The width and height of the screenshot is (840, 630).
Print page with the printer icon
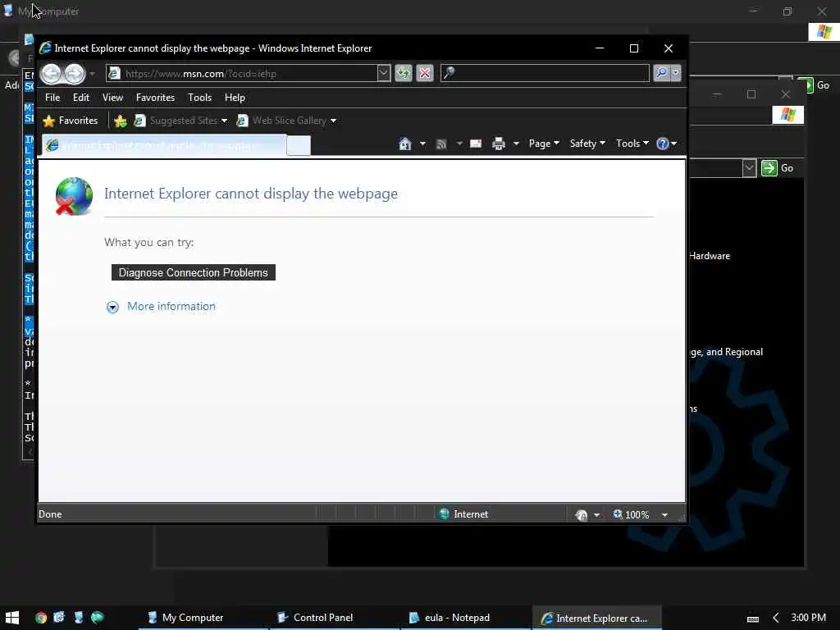499,144
